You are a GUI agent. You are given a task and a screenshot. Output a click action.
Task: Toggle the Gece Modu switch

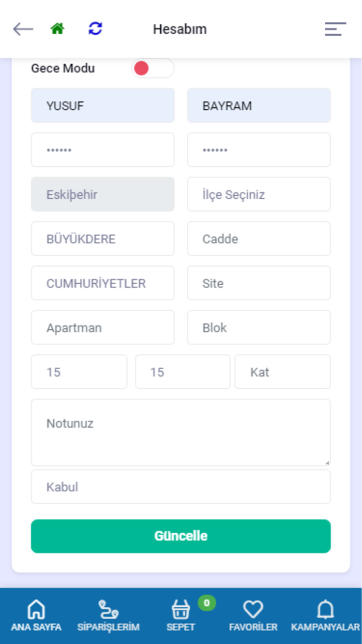(x=153, y=68)
